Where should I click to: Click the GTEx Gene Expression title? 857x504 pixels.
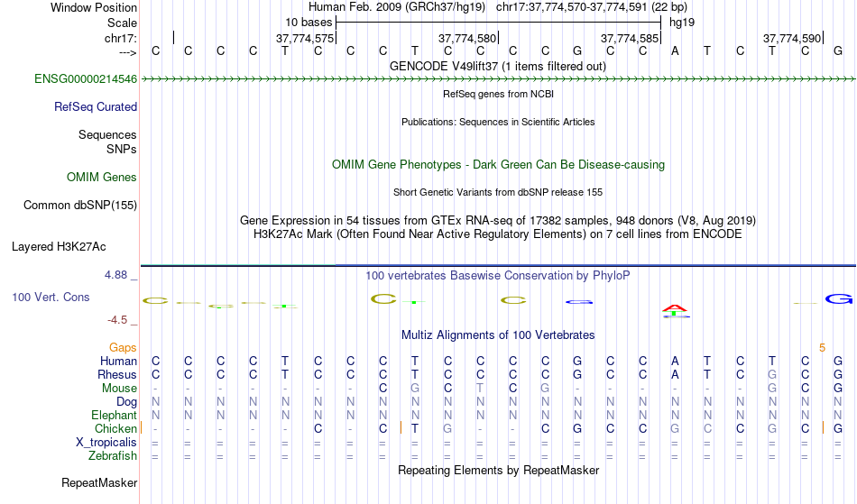point(498,221)
